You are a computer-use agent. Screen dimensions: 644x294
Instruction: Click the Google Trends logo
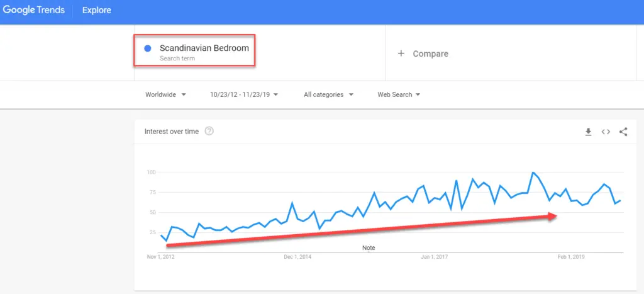pos(34,10)
